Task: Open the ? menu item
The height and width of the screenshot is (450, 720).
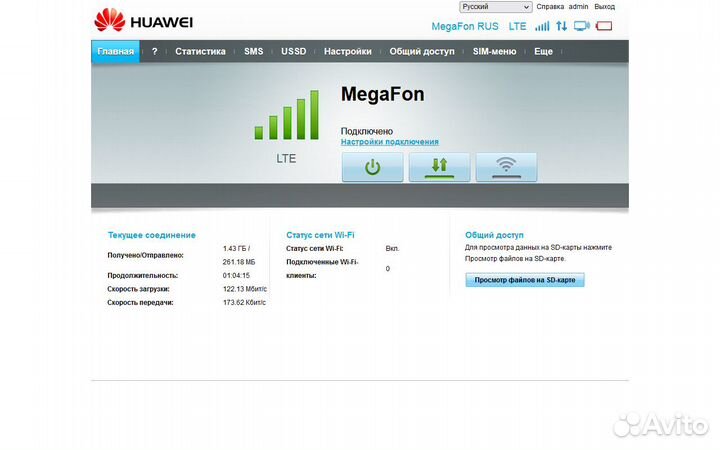Action: [154, 51]
